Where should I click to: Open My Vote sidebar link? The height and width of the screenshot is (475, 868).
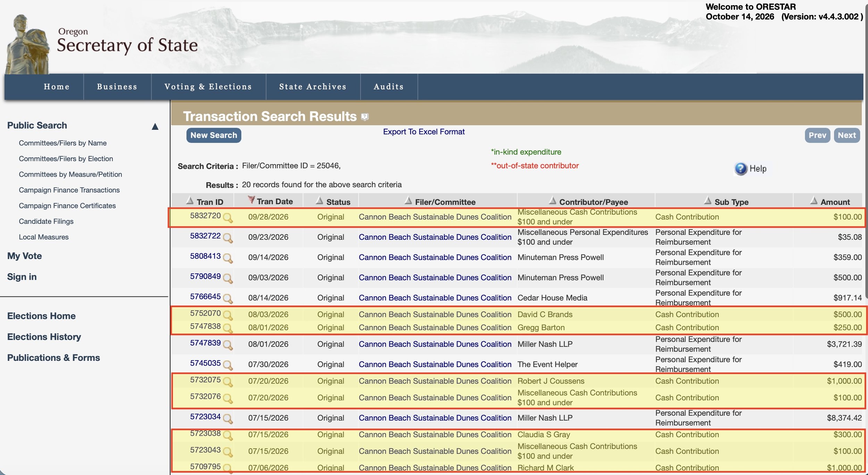[x=24, y=256]
